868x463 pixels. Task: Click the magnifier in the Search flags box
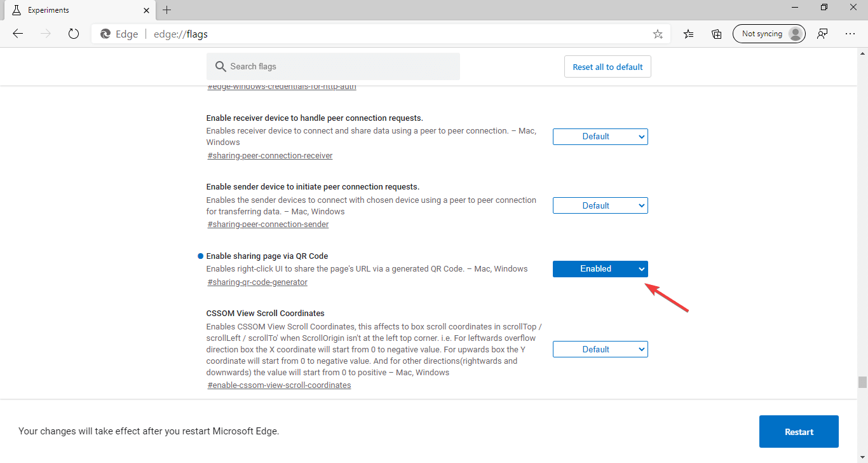(x=220, y=66)
